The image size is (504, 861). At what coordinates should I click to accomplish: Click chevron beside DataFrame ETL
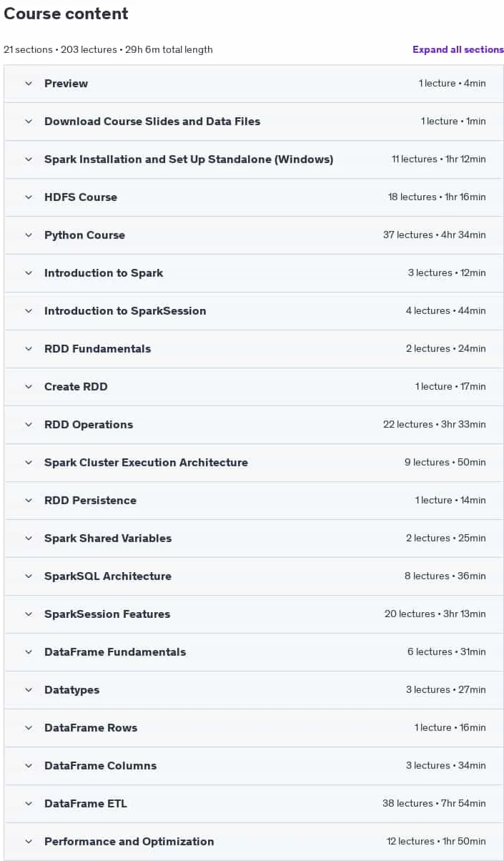click(29, 804)
